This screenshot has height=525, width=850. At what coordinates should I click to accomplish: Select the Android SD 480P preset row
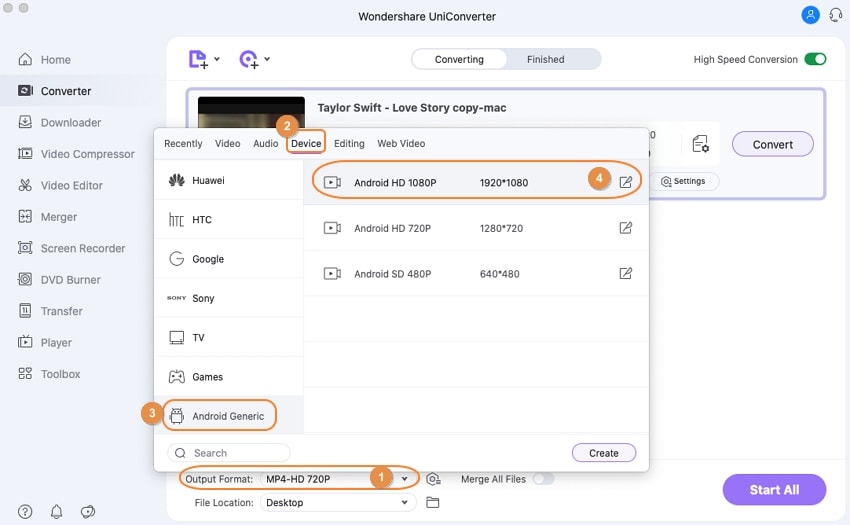click(476, 273)
